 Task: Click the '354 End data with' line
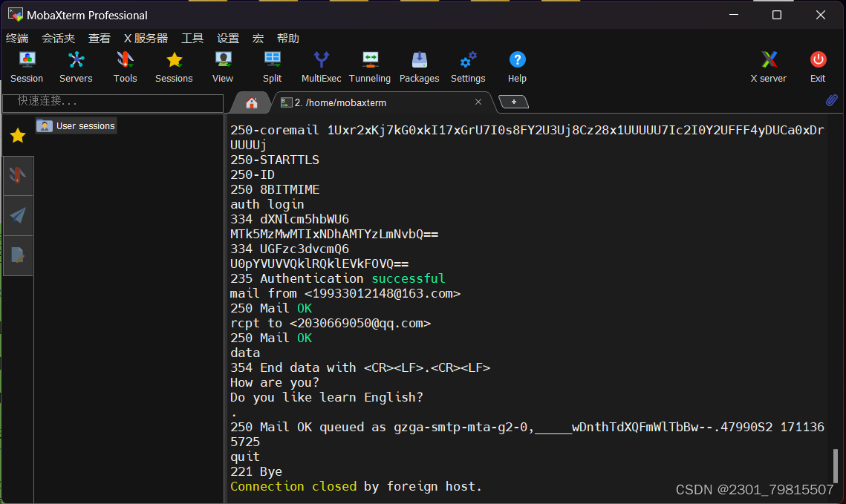[360, 368]
